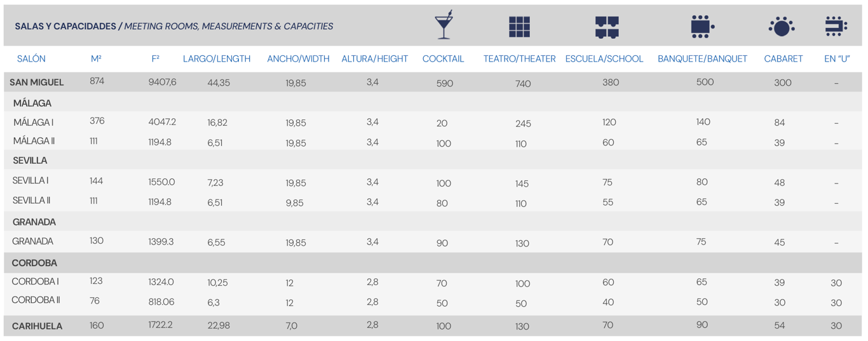Select the MÁLAGA I row label

click(x=34, y=122)
